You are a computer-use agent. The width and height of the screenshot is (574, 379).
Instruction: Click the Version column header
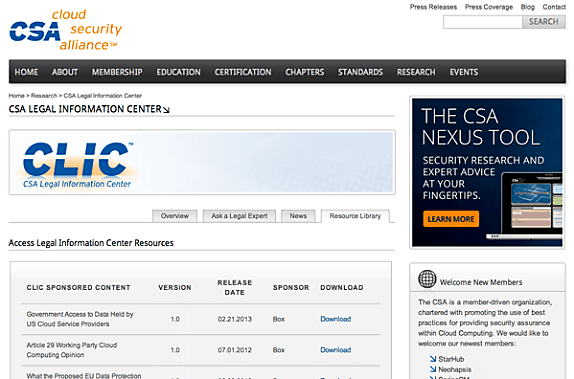(175, 287)
